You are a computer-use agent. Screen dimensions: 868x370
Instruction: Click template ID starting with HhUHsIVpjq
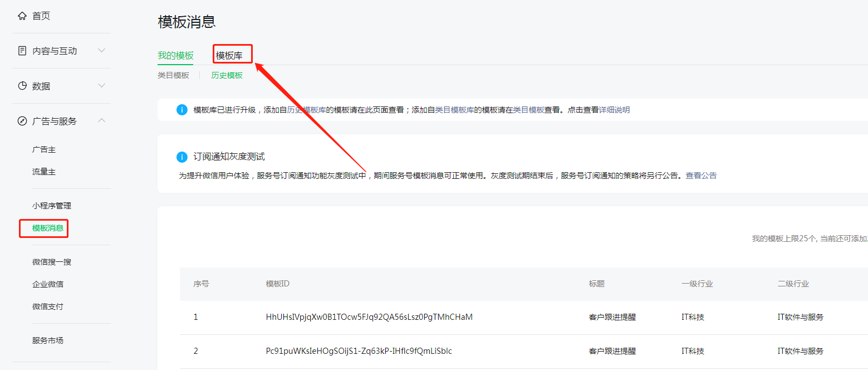pyautogui.click(x=369, y=317)
